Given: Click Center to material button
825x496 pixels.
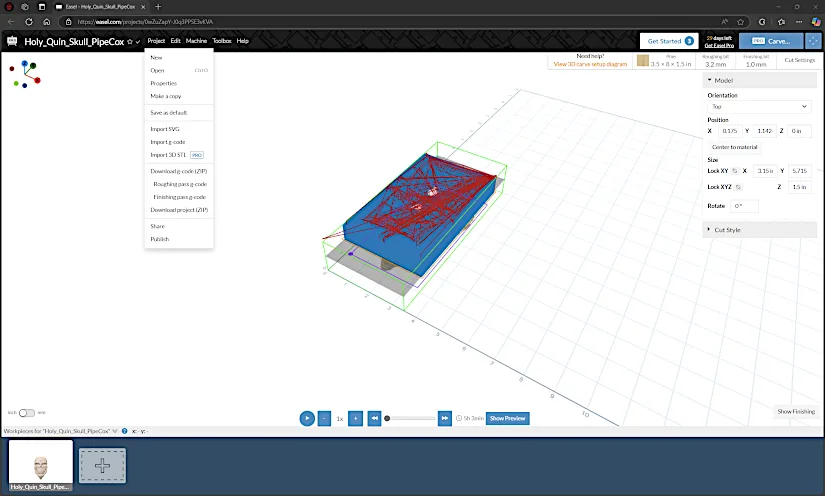Looking at the screenshot, I should tap(735, 147).
